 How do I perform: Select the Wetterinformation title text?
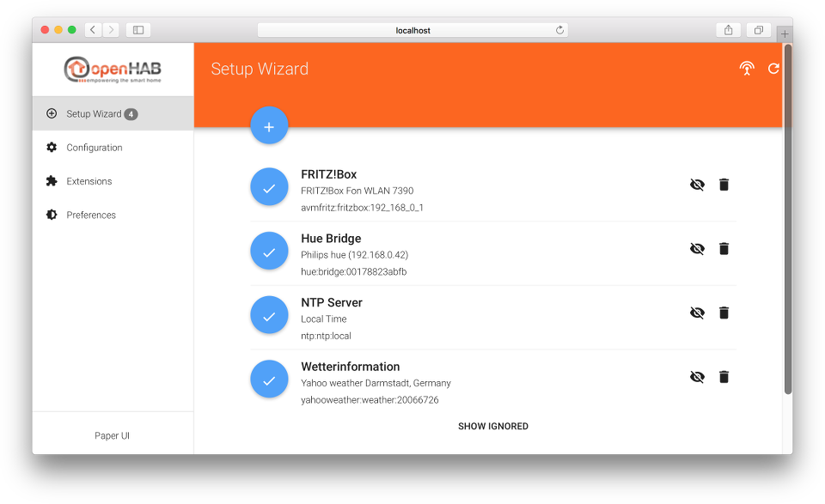351,367
